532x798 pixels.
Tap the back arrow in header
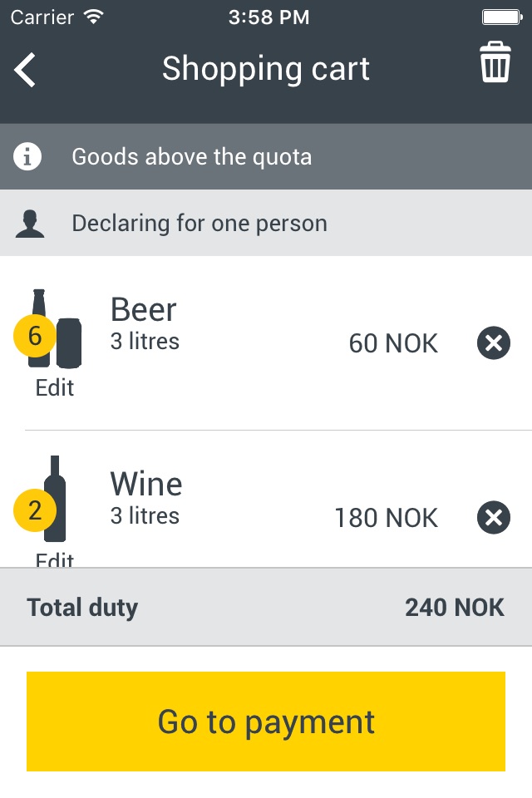click(24, 70)
